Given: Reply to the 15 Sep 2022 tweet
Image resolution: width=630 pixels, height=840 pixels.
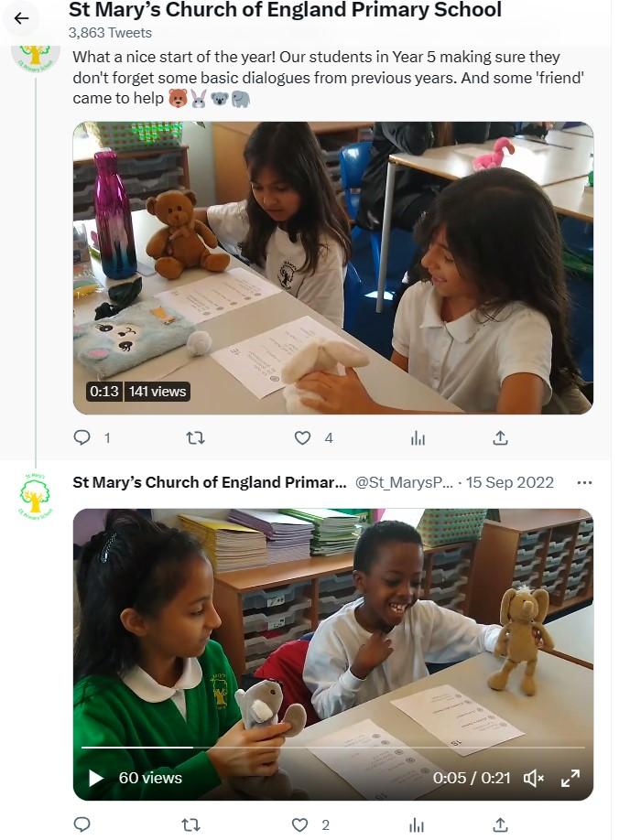Looking at the screenshot, I should coord(82,824).
